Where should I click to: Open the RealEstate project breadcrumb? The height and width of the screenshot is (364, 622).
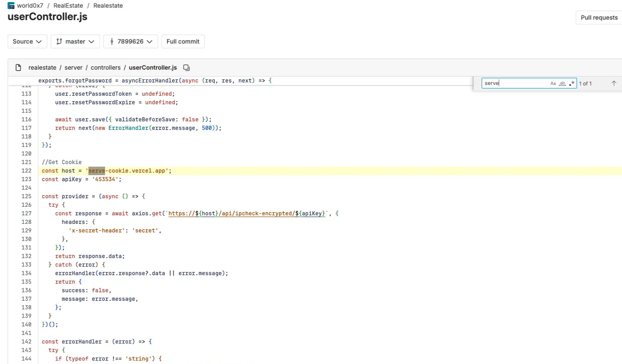[x=68, y=6]
